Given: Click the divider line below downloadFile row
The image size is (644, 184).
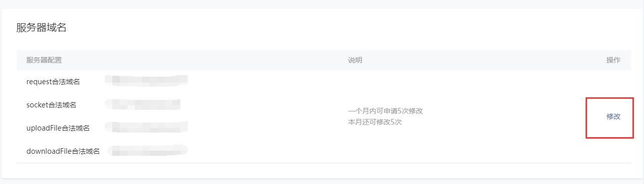Looking at the screenshot, I should pos(323,163).
